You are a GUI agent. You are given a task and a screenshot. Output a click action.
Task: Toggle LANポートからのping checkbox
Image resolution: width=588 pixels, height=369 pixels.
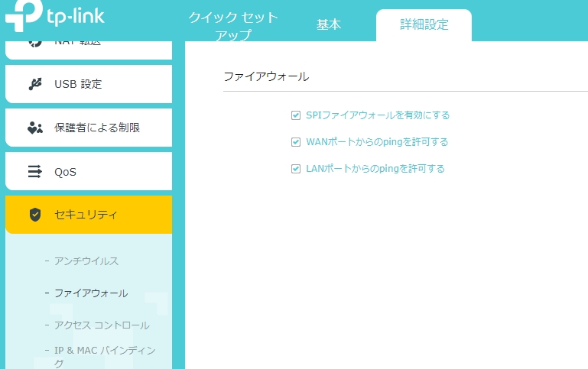pos(295,169)
